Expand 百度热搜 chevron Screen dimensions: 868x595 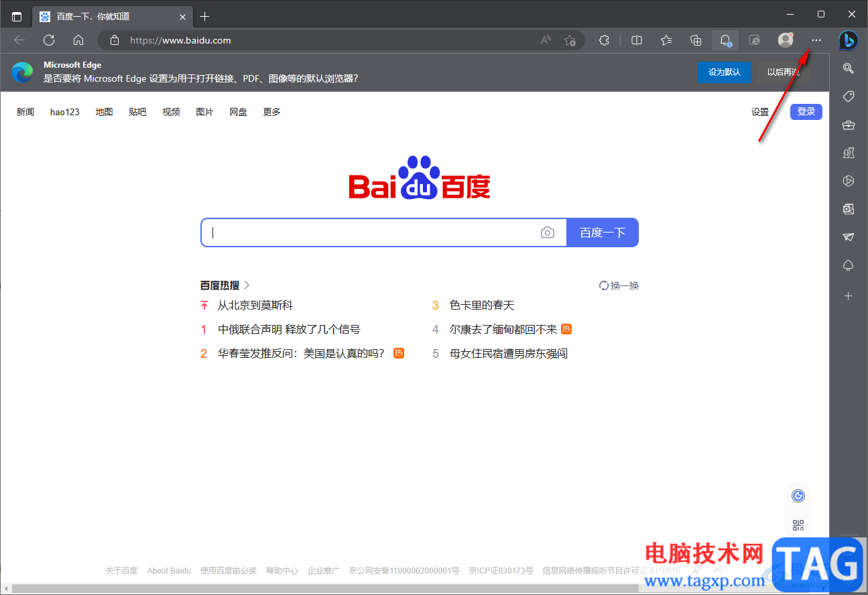click(x=247, y=285)
